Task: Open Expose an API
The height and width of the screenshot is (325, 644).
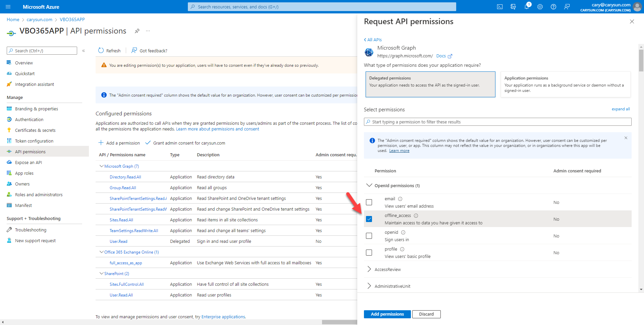Action: pos(29,162)
